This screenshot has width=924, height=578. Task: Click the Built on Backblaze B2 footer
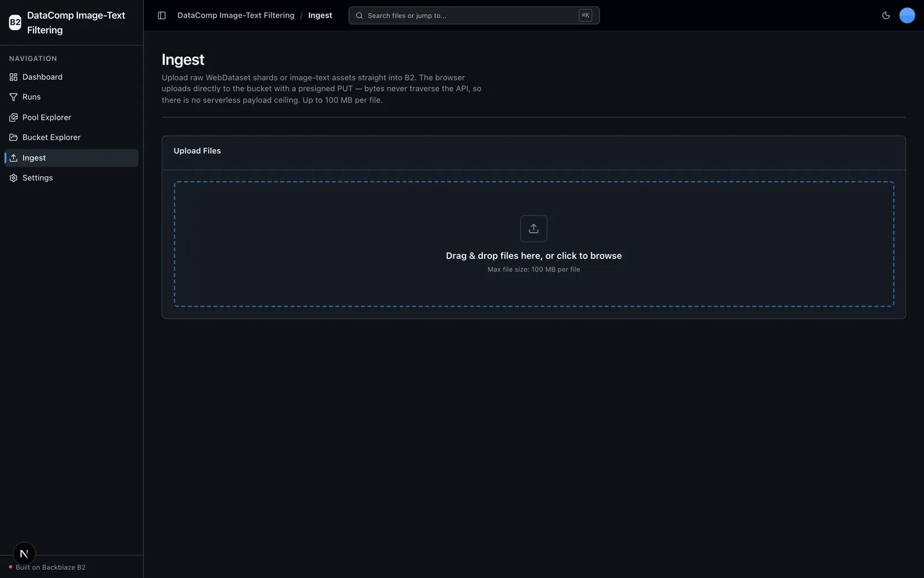51,568
